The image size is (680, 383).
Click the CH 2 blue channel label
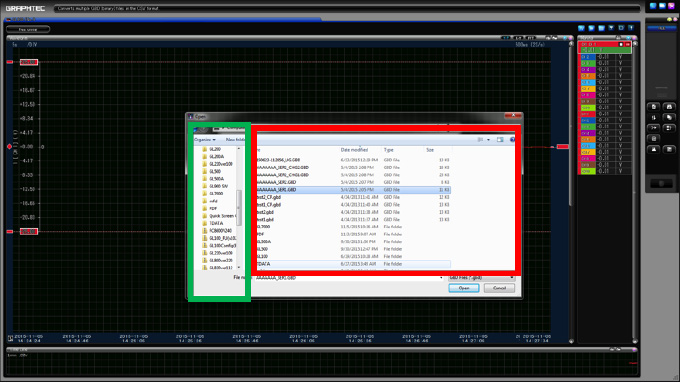tap(587, 57)
